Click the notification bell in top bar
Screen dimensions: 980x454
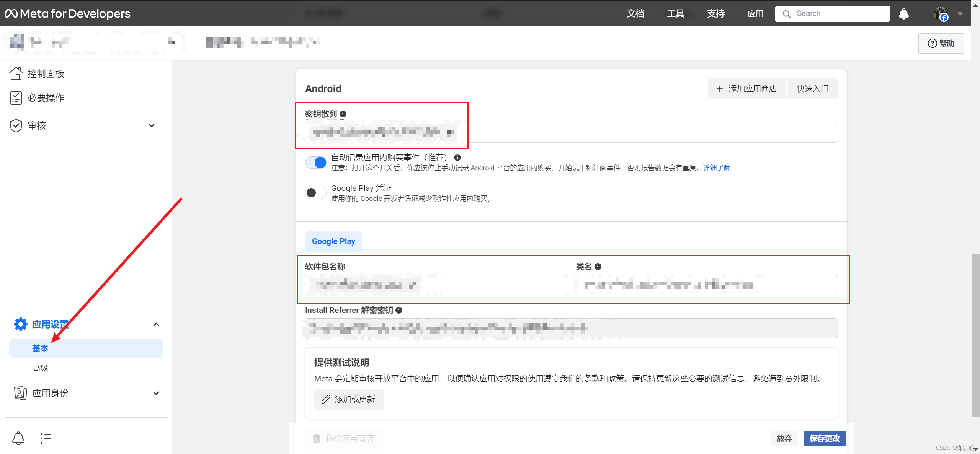click(903, 14)
